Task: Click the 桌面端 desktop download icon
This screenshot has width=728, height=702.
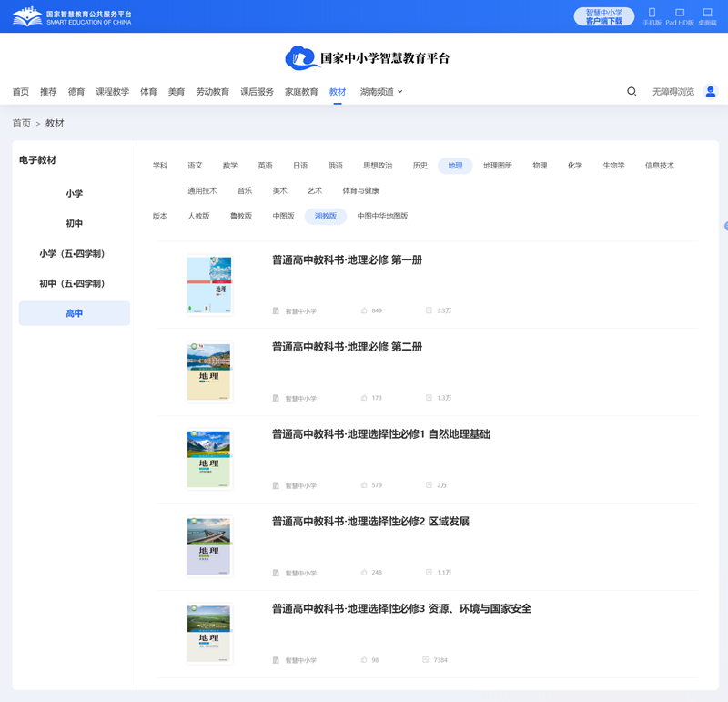Action: (x=708, y=13)
